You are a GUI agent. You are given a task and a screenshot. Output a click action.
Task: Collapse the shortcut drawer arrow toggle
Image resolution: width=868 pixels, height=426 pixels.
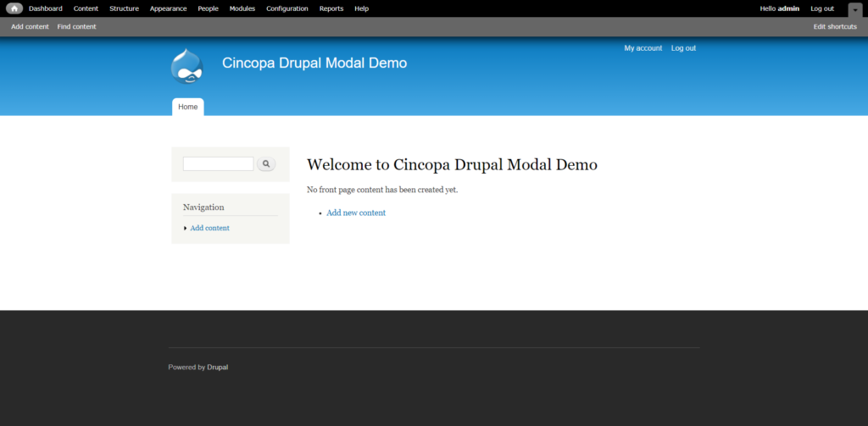tap(854, 9)
